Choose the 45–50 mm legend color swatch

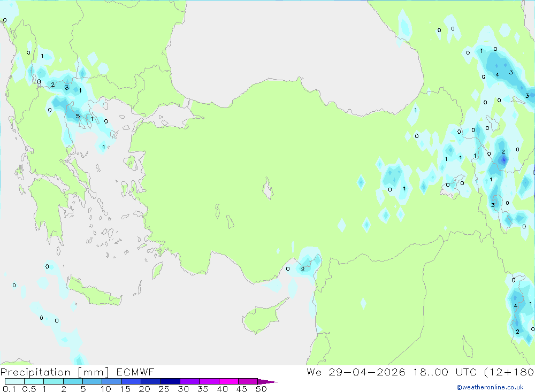click(x=248, y=381)
